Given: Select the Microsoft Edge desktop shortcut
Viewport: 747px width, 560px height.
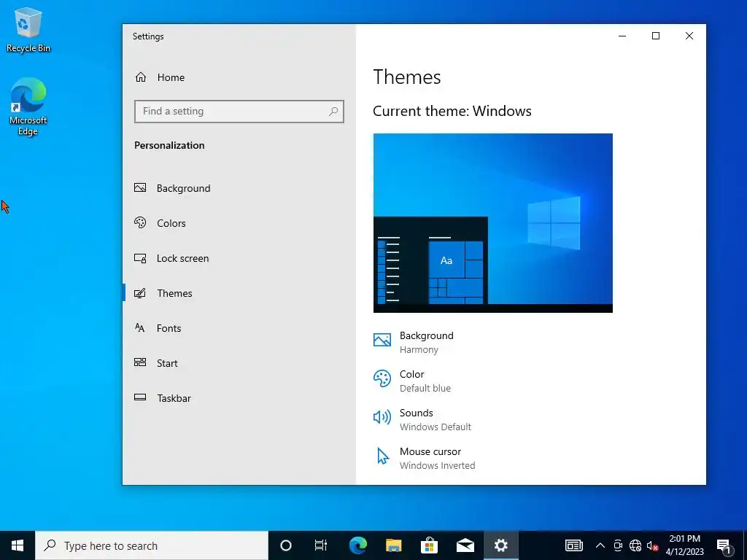Looking at the screenshot, I should point(28,106).
